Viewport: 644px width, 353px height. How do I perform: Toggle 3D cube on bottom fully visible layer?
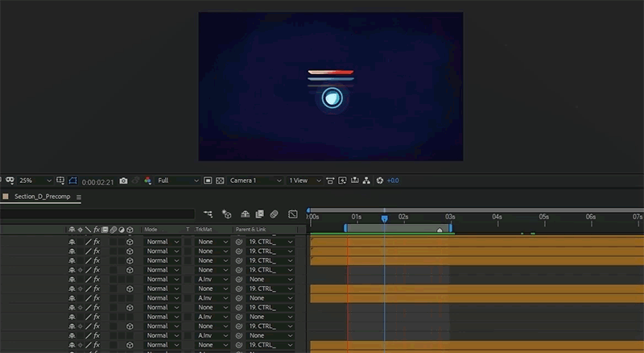(130, 345)
